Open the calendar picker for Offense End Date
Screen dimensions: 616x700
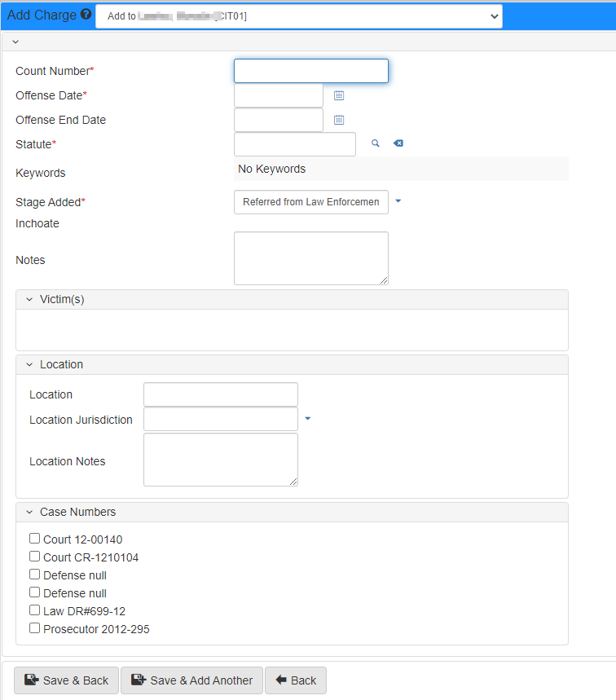coord(338,120)
